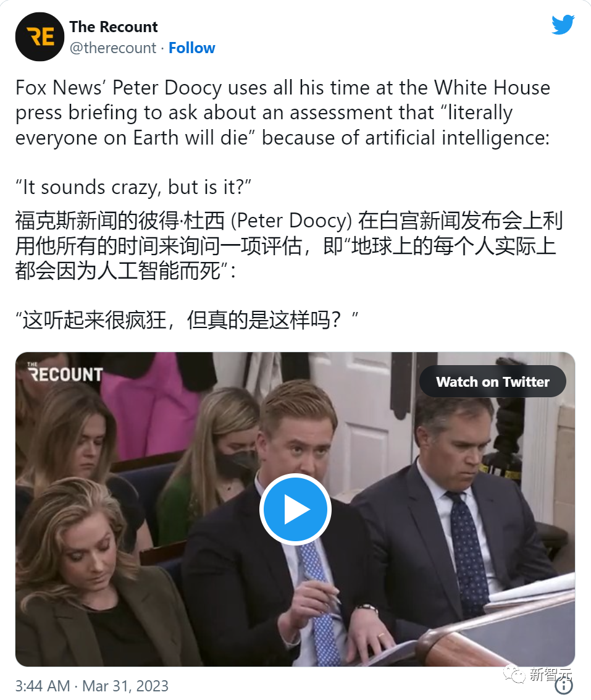Click The Recount account name
The height and width of the screenshot is (700, 591).
pos(114,27)
